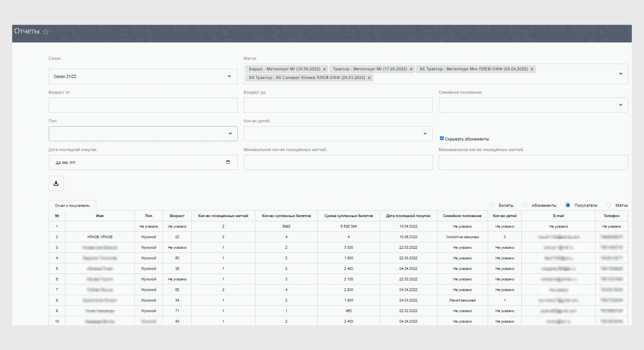Viewport: 644px width, 350px height.
Task: Click the 10.06.2022 date cell
Action: [x=408, y=237]
